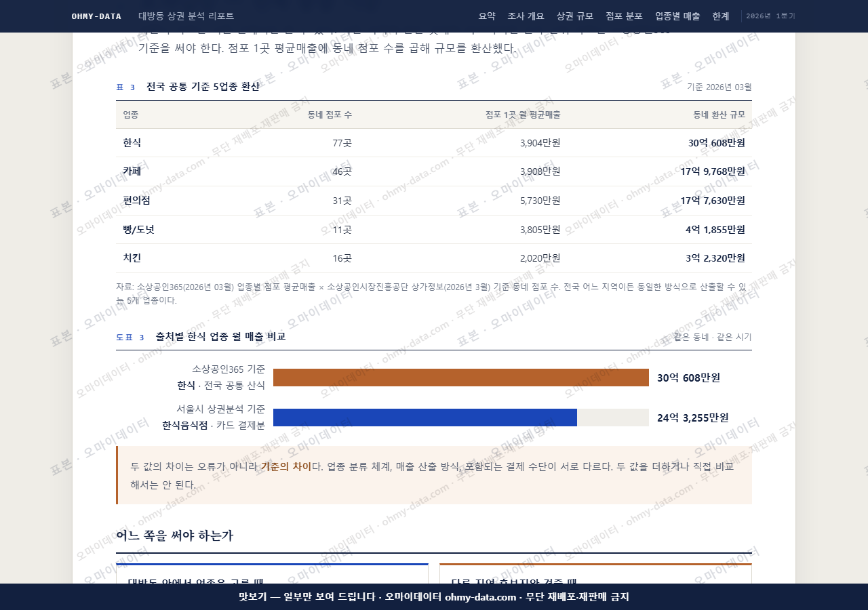Screen dimensions: 868x610
Task: Click the 같은 동네 · 같은 시기 caption
Action: point(713,337)
